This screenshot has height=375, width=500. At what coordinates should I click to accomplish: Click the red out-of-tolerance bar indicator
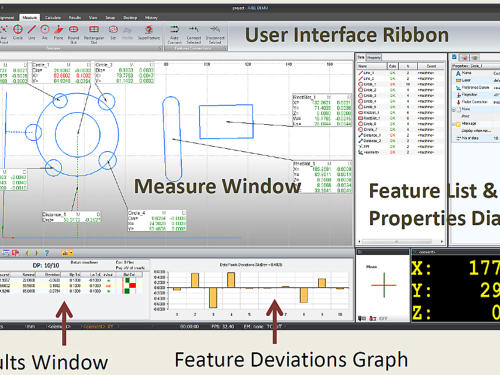[x=133, y=286]
